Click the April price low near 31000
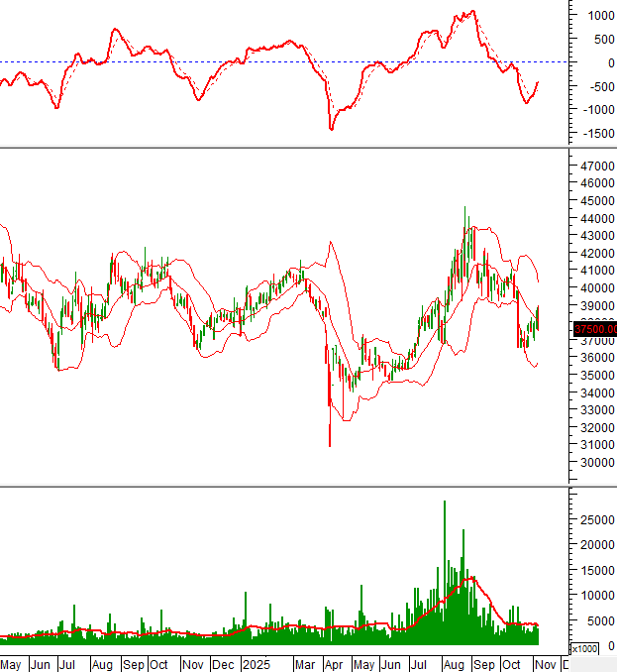Viewport: 617px width, 672px height. tap(330, 443)
